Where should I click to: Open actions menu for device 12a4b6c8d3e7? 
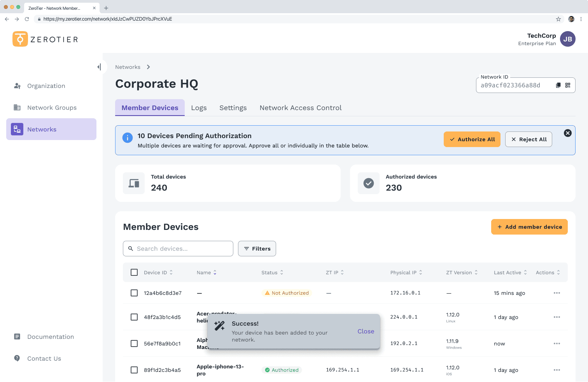coord(556,293)
